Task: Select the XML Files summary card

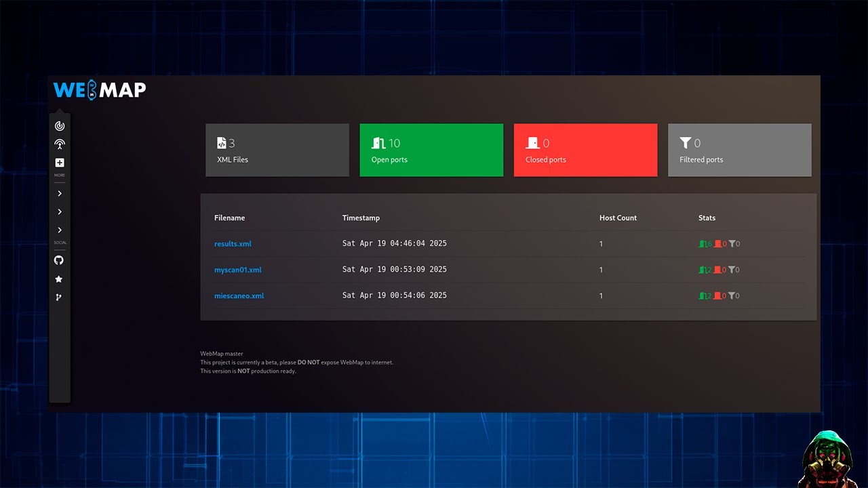Action: 277,150
